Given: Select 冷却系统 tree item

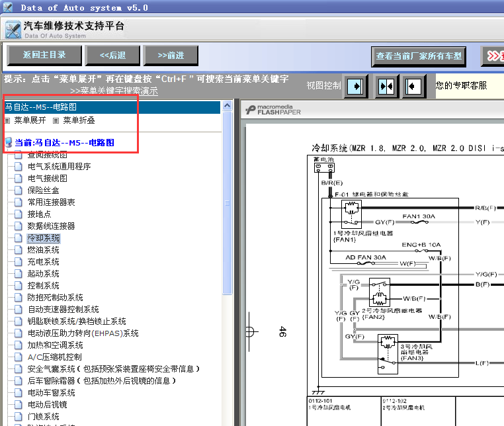Looking at the screenshot, I should (x=44, y=238).
